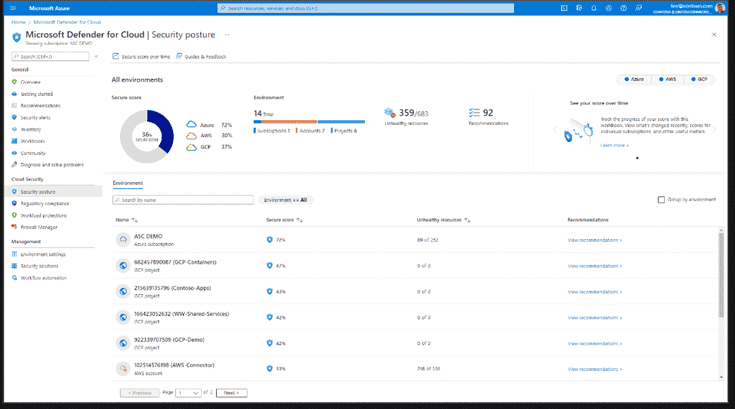
Task: Open Workload protections in the sidebar
Action: [x=43, y=216]
